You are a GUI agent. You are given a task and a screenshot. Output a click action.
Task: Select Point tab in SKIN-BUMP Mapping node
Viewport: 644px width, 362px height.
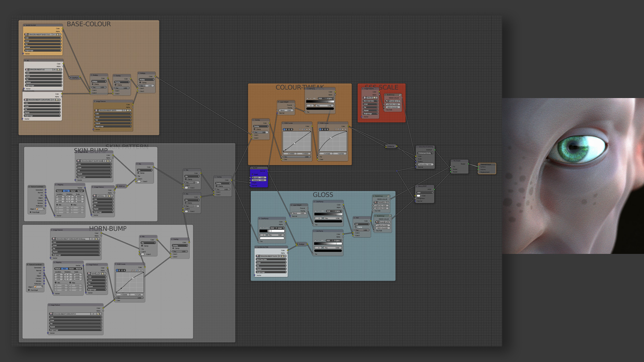pyautogui.click(x=66, y=191)
